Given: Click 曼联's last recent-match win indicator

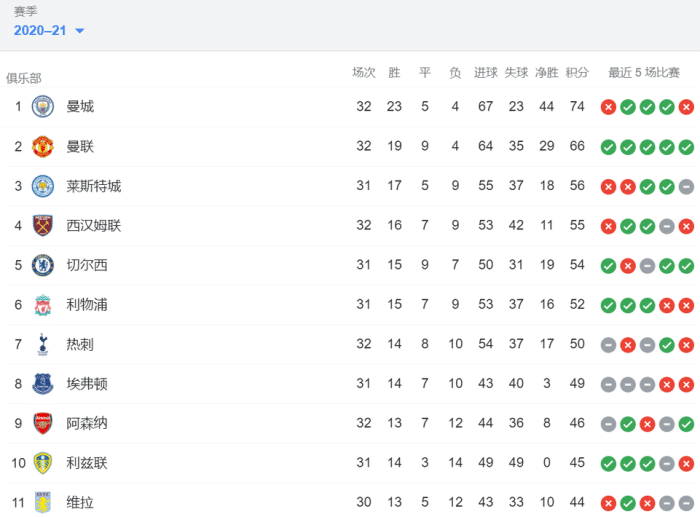Looking at the screenshot, I should coord(686,147).
